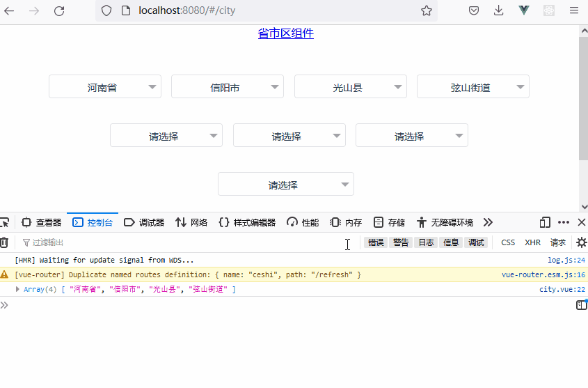
Task: Toggle the 请求 requests filter
Action: click(557, 242)
